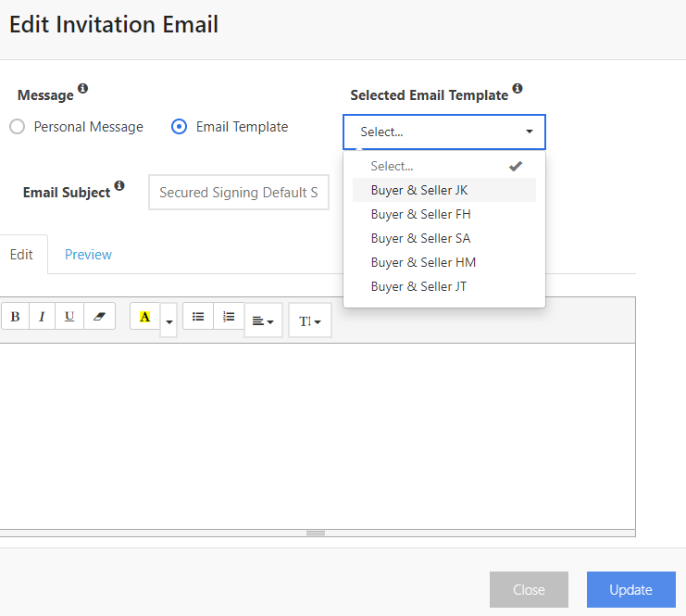This screenshot has width=686, height=616.
Task: Click info icon beside Selected Email Template
Action: (x=518, y=89)
